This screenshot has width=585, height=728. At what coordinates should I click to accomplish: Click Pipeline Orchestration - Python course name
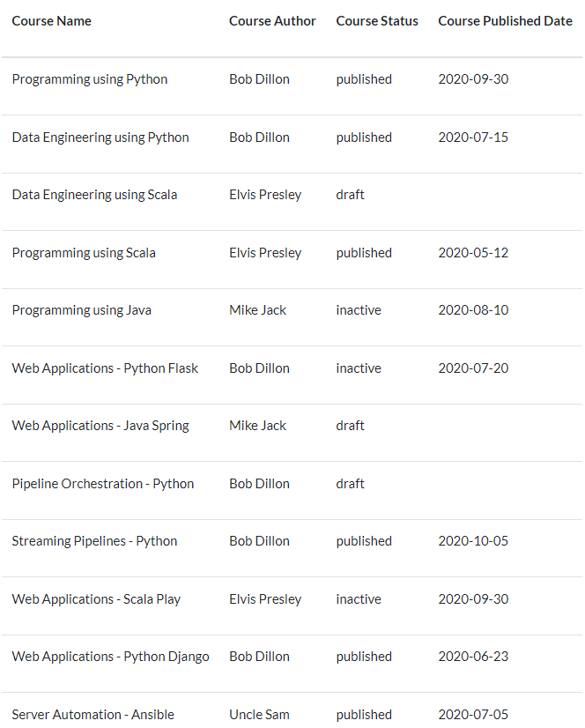click(102, 484)
